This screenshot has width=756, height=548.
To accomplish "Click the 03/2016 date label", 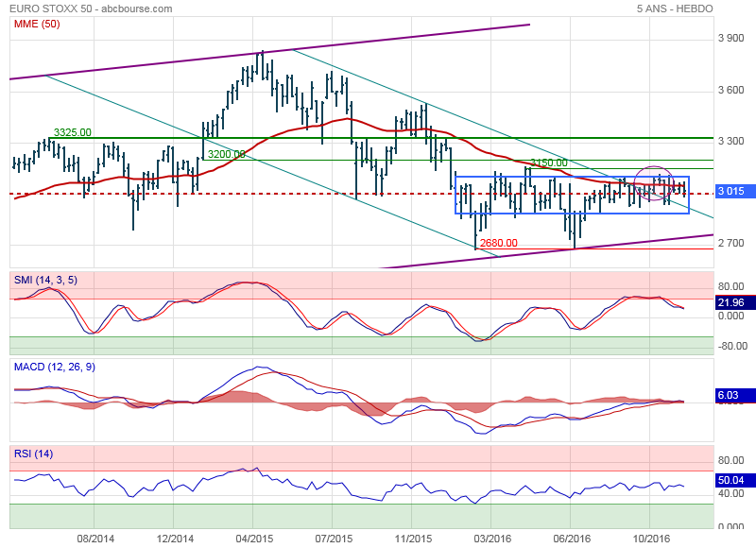I will coord(492,539).
